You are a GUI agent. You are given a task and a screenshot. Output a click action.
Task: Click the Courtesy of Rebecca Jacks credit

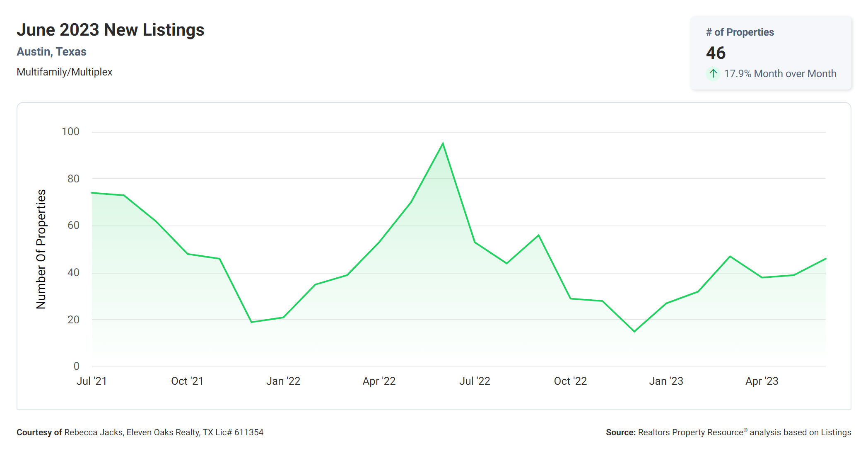click(140, 432)
